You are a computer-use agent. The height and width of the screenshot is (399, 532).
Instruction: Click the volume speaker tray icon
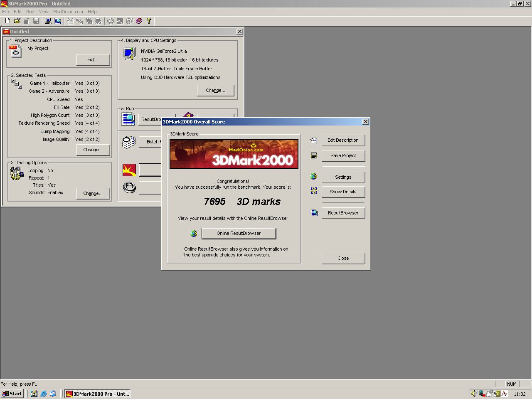474,394
